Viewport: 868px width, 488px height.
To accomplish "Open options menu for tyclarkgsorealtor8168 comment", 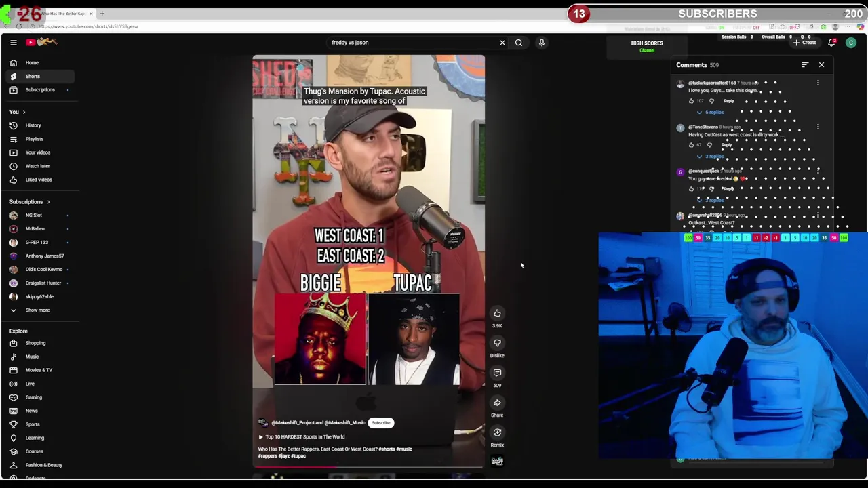I will [818, 83].
